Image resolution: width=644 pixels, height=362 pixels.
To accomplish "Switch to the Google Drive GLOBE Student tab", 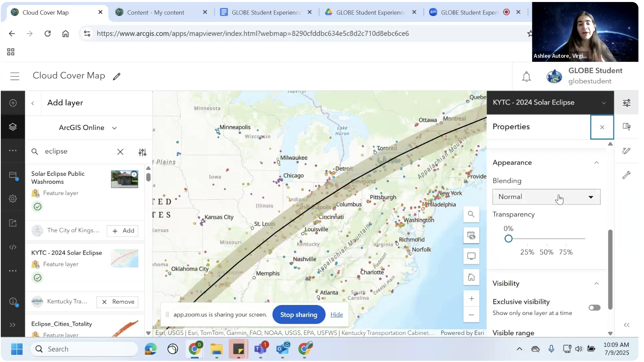I will pyautogui.click(x=370, y=12).
